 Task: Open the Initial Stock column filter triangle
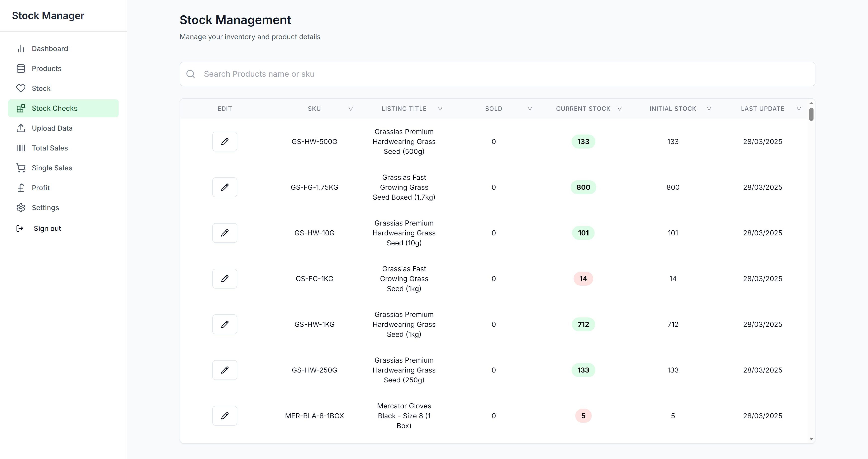click(x=709, y=109)
